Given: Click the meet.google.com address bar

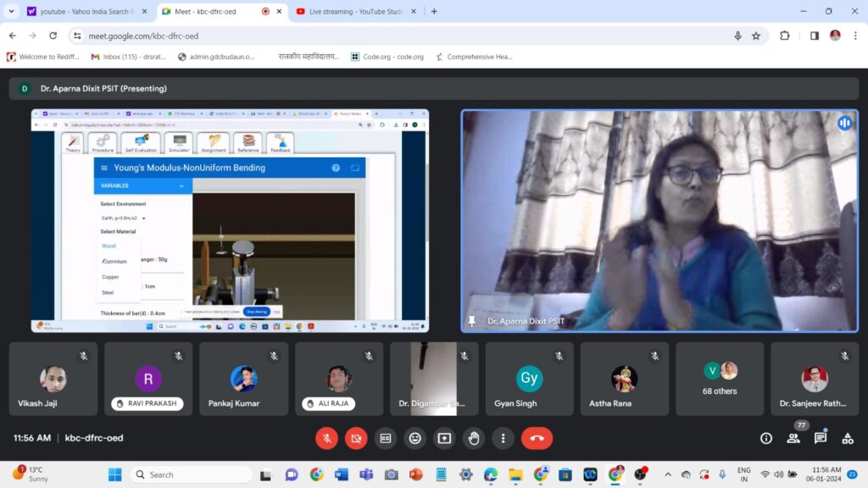Looking at the screenshot, I should tap(381, 36).
